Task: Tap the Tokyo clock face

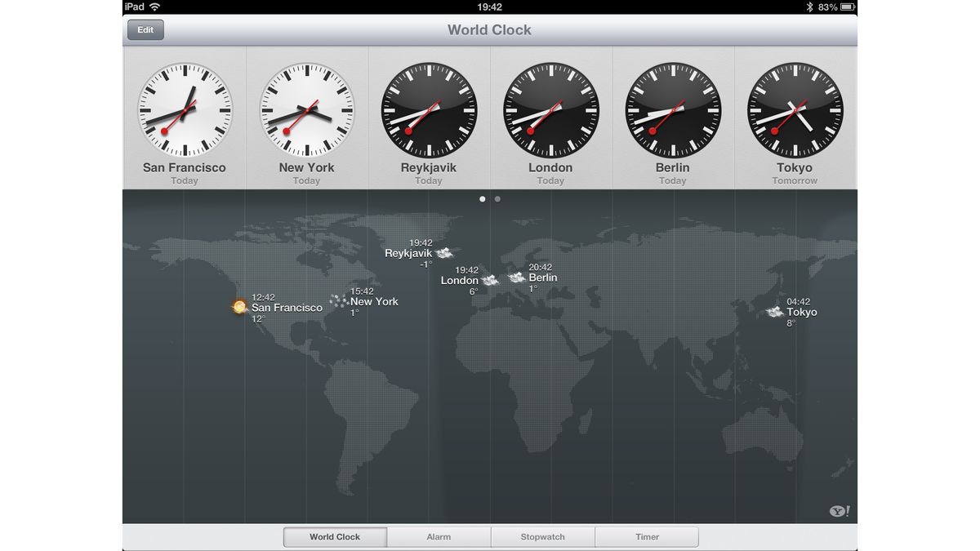Action: pyautogui.click(x=794, y=108)
